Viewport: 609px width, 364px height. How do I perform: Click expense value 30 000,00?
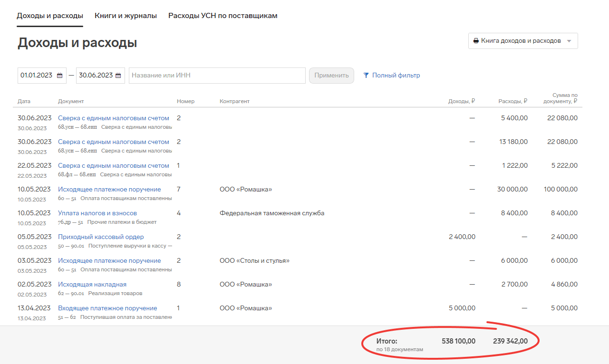pyautogui.click(x=512, y=189)
